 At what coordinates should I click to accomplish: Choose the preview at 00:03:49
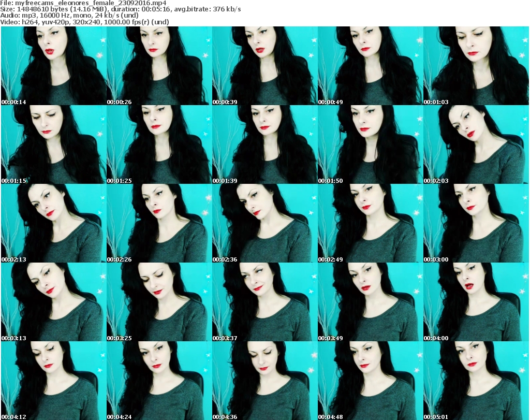[x=370, y=302]
